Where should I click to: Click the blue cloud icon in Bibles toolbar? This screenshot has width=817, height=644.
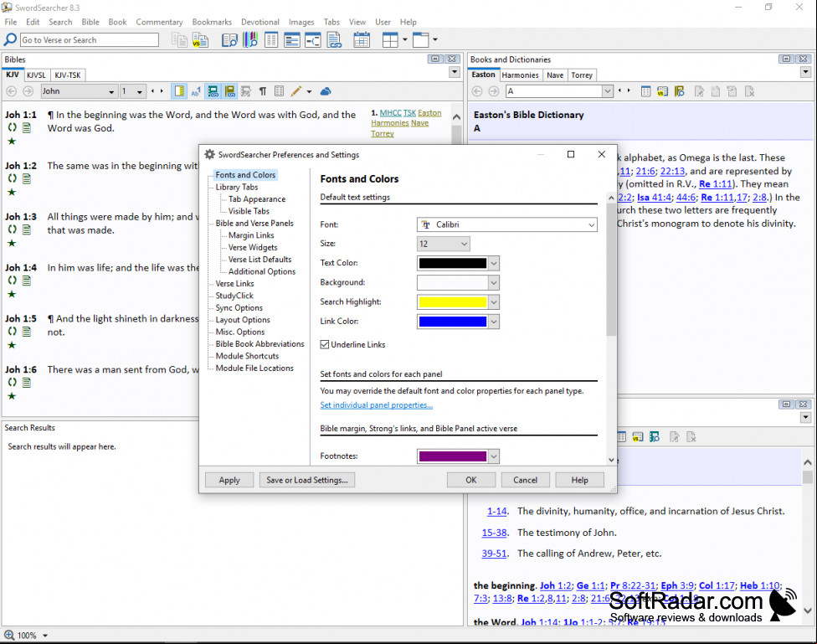pos(326,91)
